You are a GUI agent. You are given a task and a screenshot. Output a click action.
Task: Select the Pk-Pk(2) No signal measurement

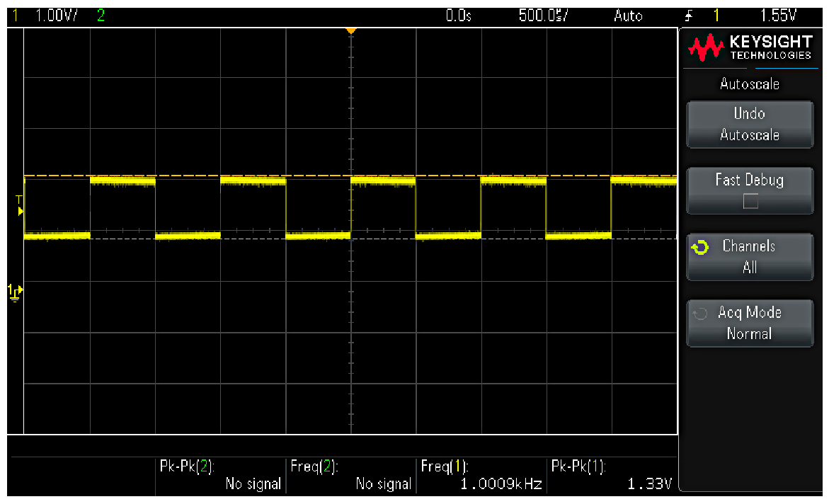tap(220, 475)
